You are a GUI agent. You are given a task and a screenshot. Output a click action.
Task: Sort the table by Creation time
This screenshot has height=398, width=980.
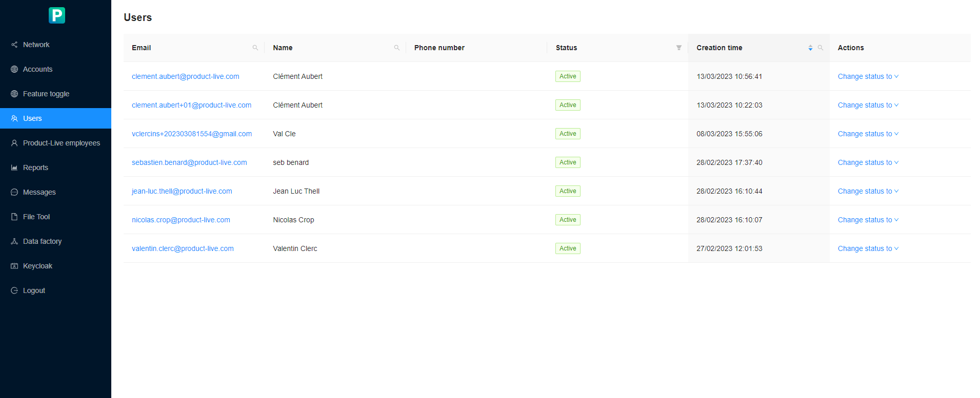click(x=810, y=48)
